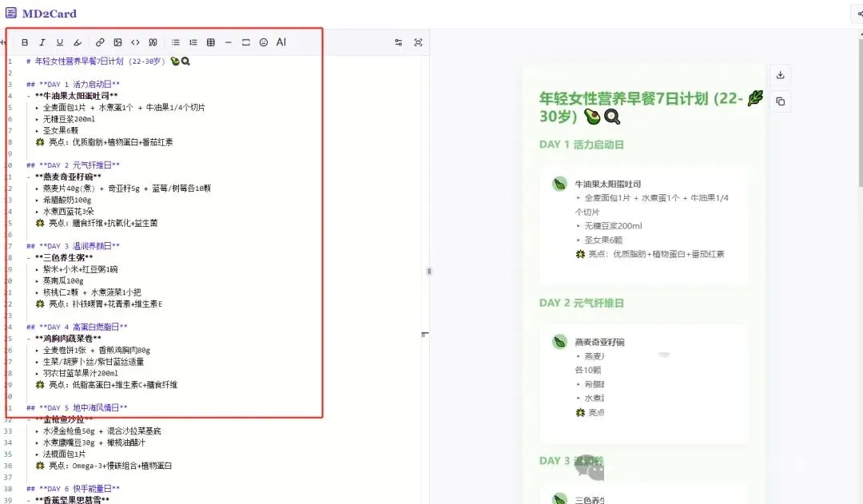Open the emoji picker smiley icon
The height and width of the screenshot is (504, 863).
(264, 42)
